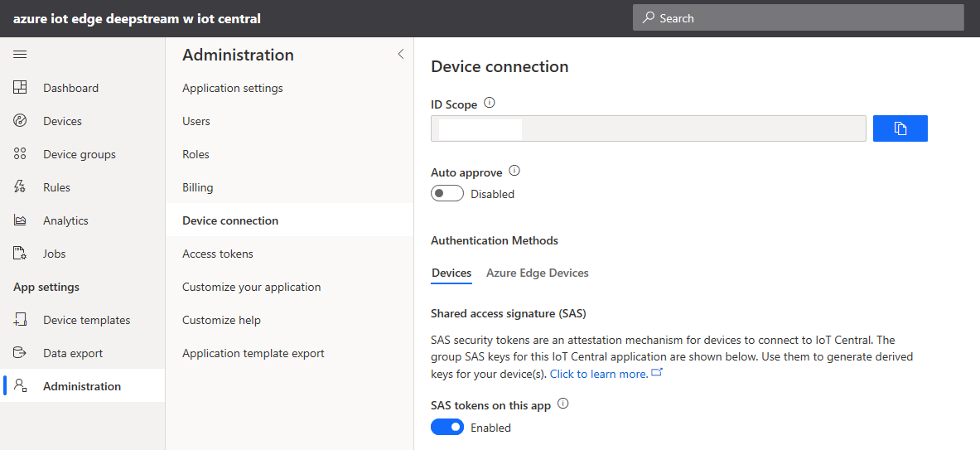Show info tooltip for ID Scope

[x=489, y=104]
